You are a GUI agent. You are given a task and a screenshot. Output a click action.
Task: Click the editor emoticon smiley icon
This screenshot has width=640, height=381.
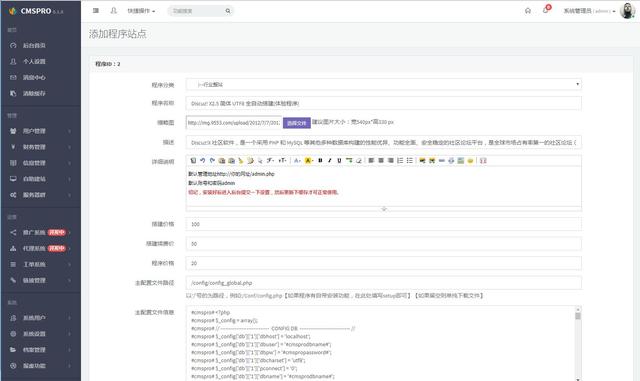click(x=470, y=160)
